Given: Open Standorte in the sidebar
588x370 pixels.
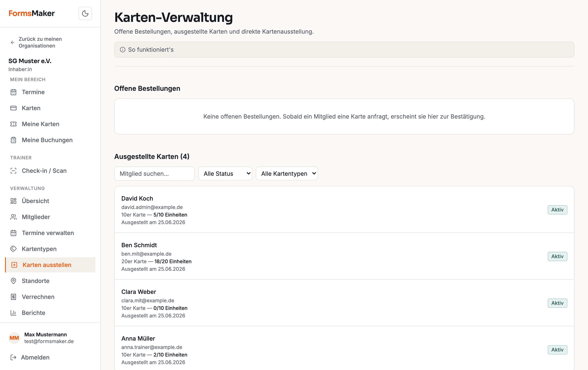Looking at the screenshot, I should pos(50,281).
